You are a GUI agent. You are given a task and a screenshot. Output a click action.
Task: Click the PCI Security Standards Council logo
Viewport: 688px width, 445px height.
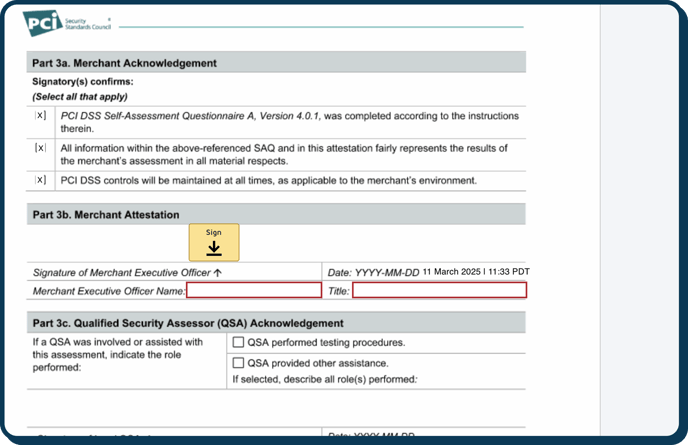(x=67, y=23)
